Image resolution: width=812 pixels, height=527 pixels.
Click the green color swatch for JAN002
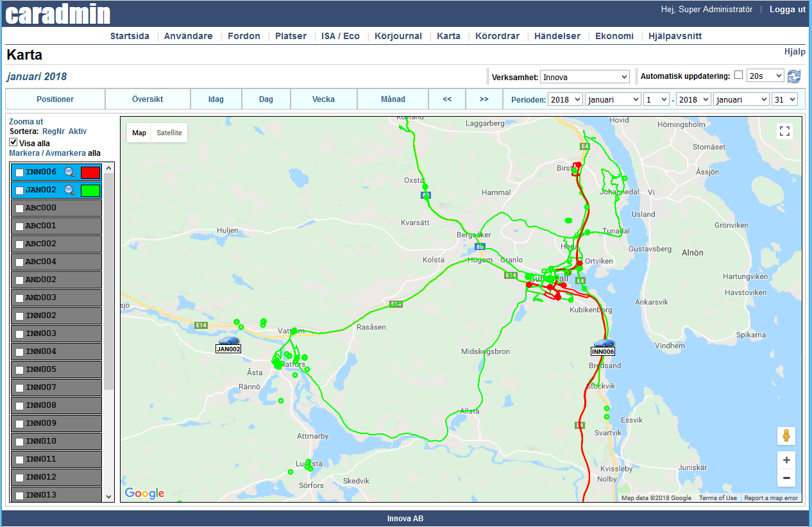[90, 190]
